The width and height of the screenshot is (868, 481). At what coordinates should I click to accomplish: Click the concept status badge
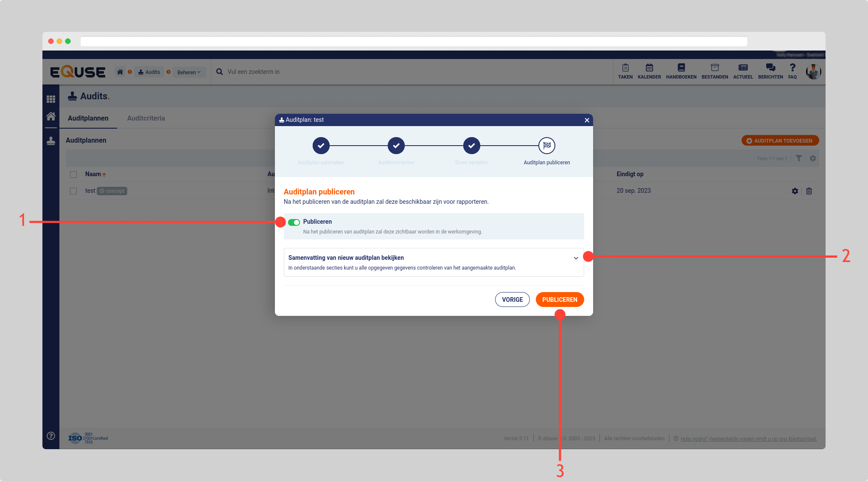(x=112, y=191)
